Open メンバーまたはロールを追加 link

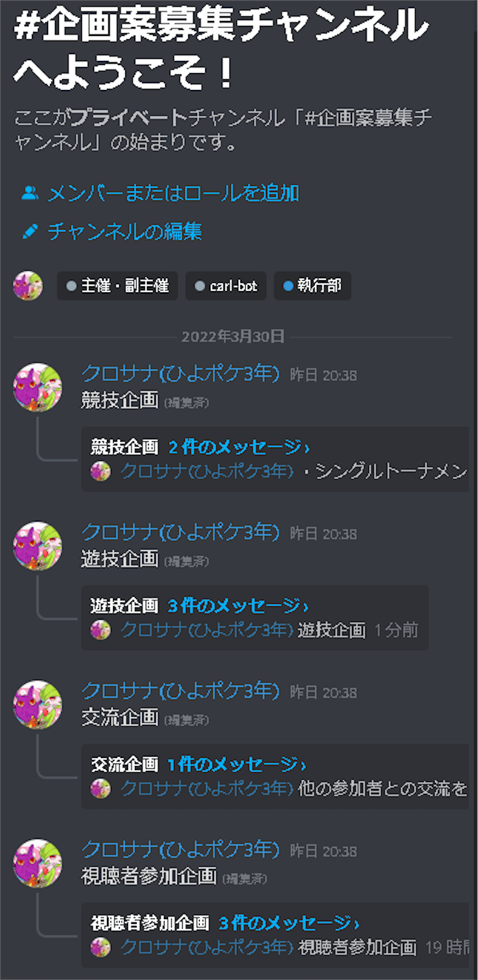tap(173, 194)
